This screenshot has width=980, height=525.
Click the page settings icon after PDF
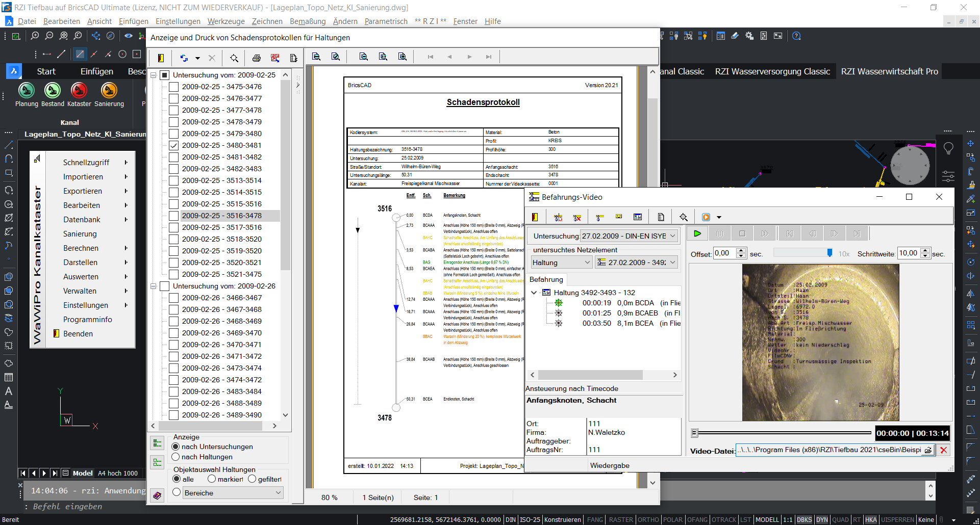(293, 58)
